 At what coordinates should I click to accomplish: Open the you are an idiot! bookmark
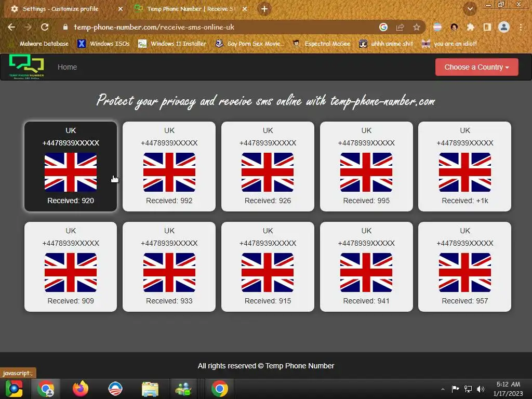tap(449, 44)
